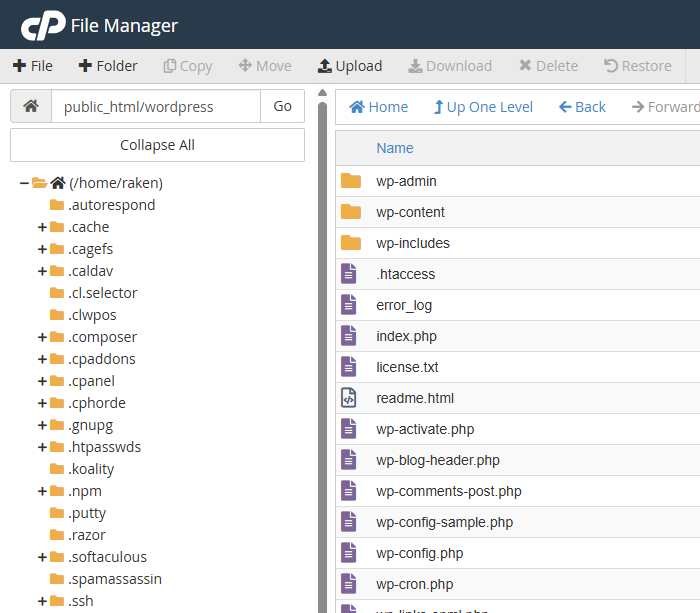Click the wp-comments-post.php file icon
This screenshot has height=613, width=700.
click(x=349, y=491)
